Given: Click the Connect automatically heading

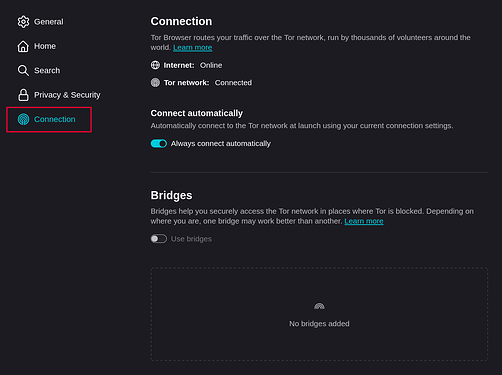Looking at the screenshot, I should tap(197, 113).
